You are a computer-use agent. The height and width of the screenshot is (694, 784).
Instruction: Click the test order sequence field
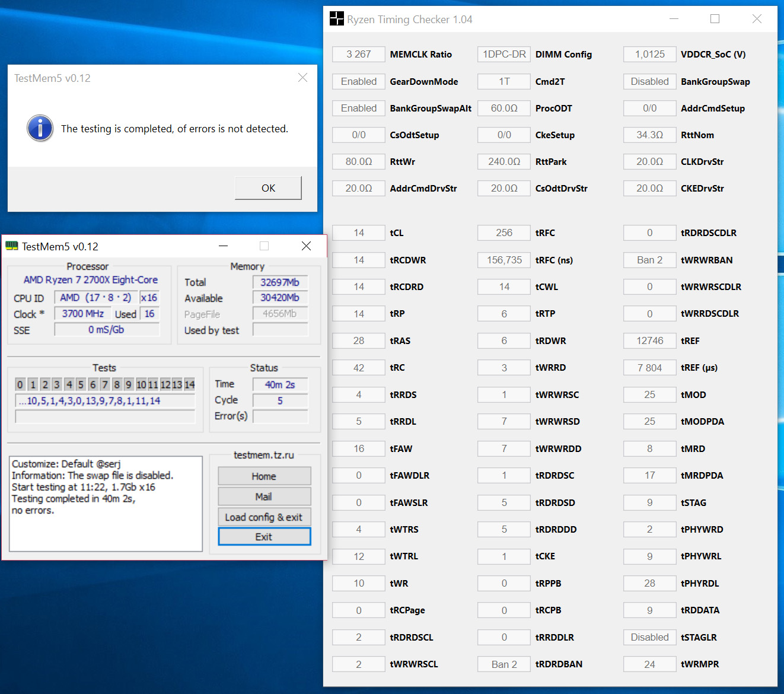tap(105, 401)
